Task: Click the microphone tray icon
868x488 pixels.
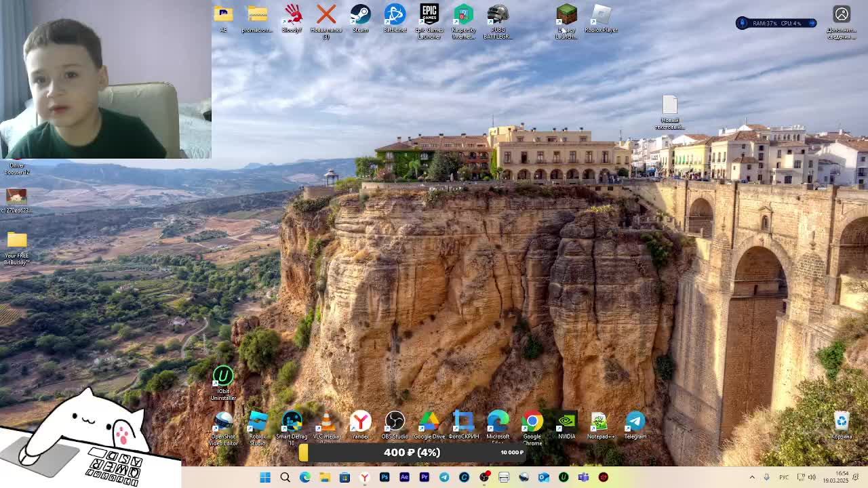Action: click(767, 477)
